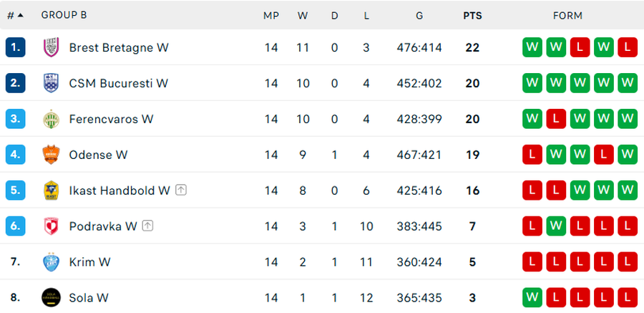The width and height of the screenshot is (644, 313).
Task: Click Ferencvaros' red L form badge
Action: tap(556, 119)
